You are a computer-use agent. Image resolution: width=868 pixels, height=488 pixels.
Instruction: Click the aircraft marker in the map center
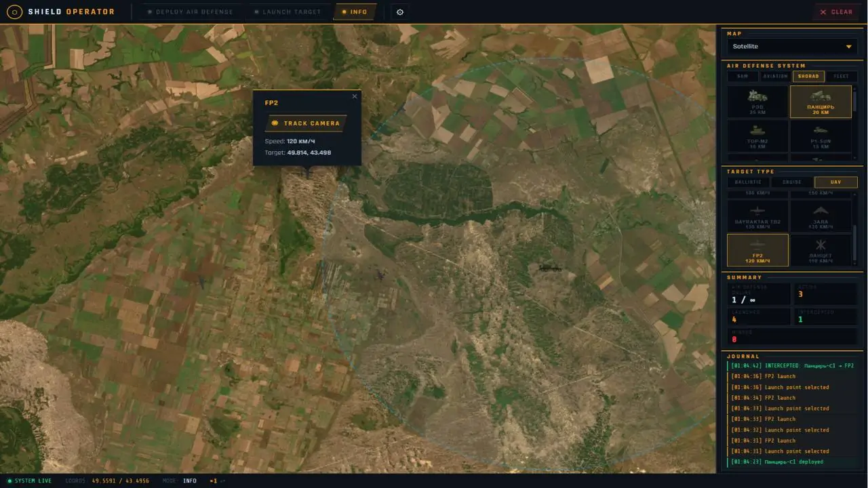coord(380,274)
